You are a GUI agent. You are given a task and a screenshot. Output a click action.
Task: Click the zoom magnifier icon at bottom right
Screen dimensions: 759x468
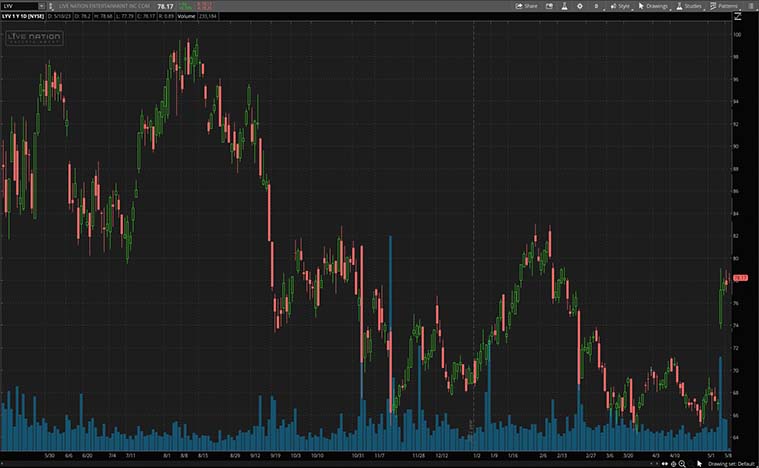click(x=682, y=464)
